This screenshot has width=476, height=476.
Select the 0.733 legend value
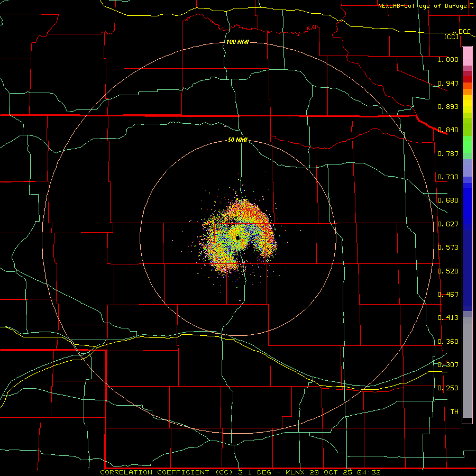[448, 177]
